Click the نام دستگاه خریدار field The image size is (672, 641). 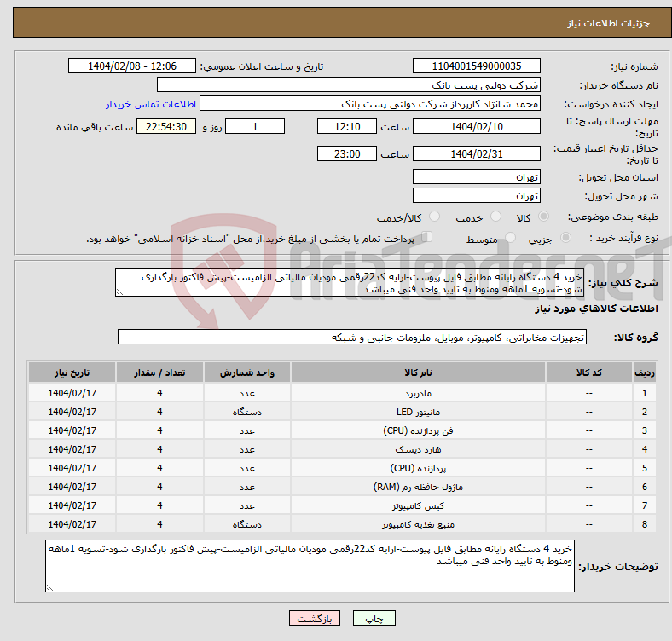click(349, 85)
